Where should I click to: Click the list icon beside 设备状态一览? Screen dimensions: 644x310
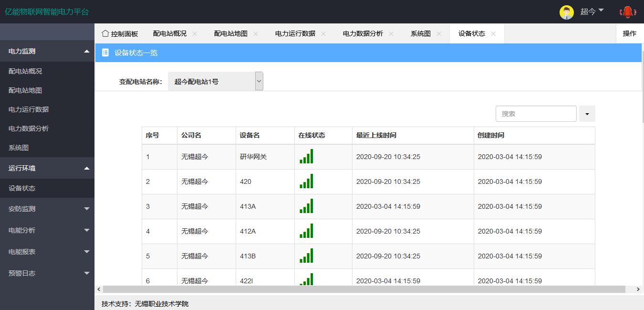pyautogui.click(x=105, y=53)
